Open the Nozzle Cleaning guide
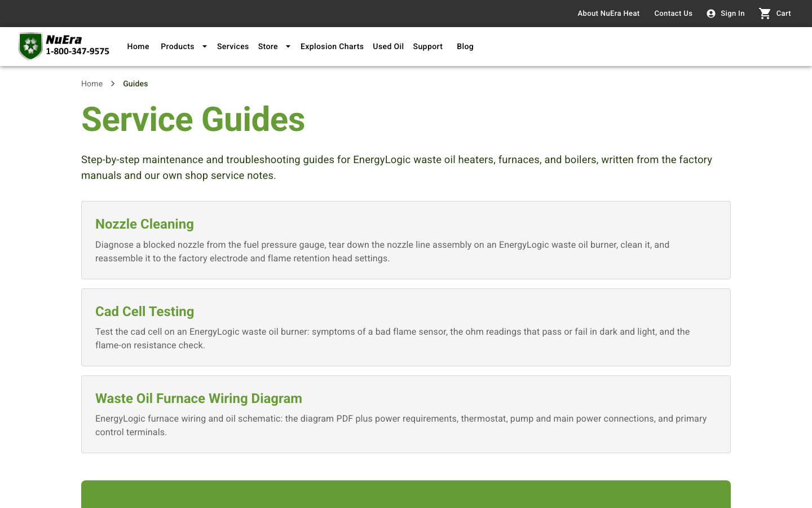Image resolution: width=812 pixels, height=508 pixels. click(144, 224)
